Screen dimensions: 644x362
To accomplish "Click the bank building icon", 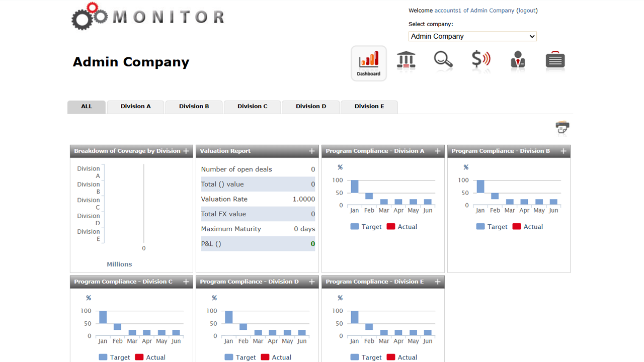I will [406, 61].
